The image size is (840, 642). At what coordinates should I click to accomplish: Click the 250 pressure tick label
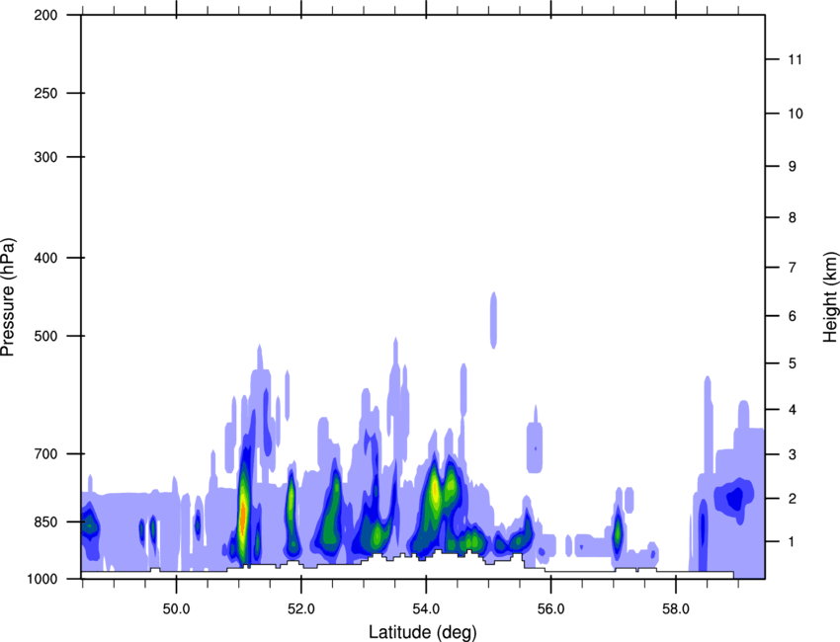coord(45,93)
